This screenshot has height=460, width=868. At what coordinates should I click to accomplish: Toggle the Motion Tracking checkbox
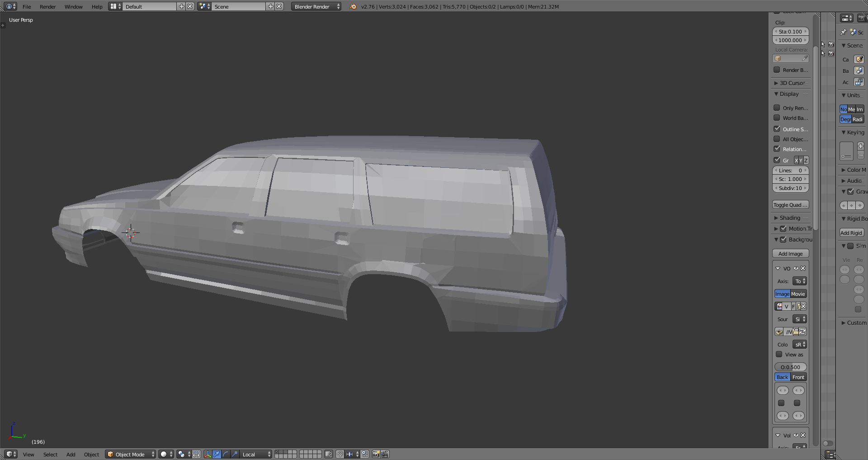783,228
